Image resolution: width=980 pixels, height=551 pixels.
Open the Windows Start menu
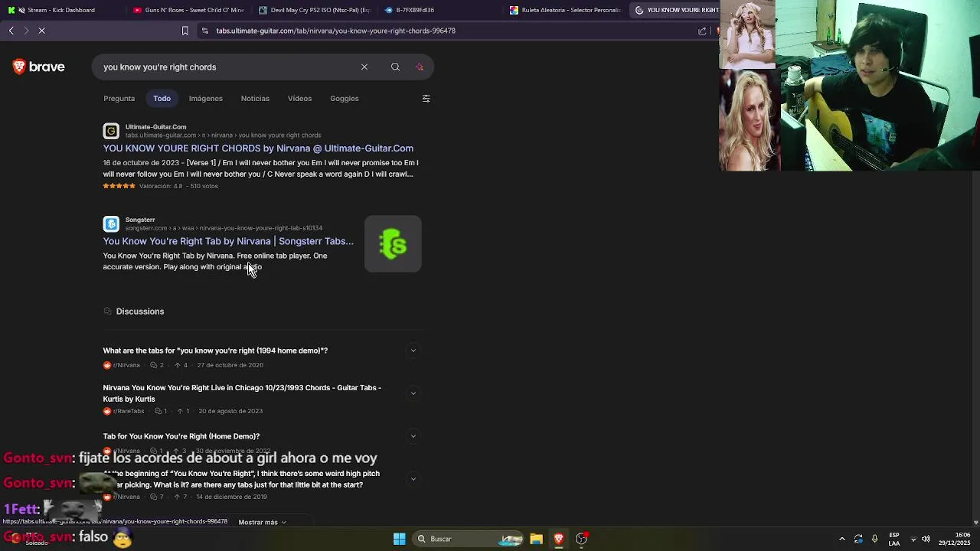(400, 539)
